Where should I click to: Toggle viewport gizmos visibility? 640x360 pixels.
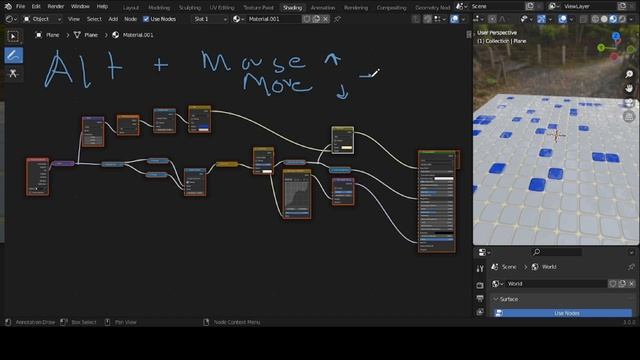[541, 19]
